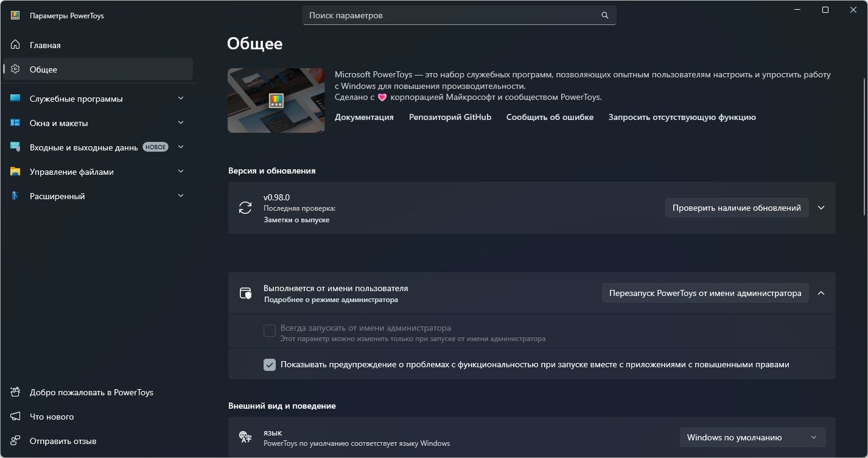Expand the Входные и выходные данные group
Screen dimensions: 868x458
(x=180, y=147)
